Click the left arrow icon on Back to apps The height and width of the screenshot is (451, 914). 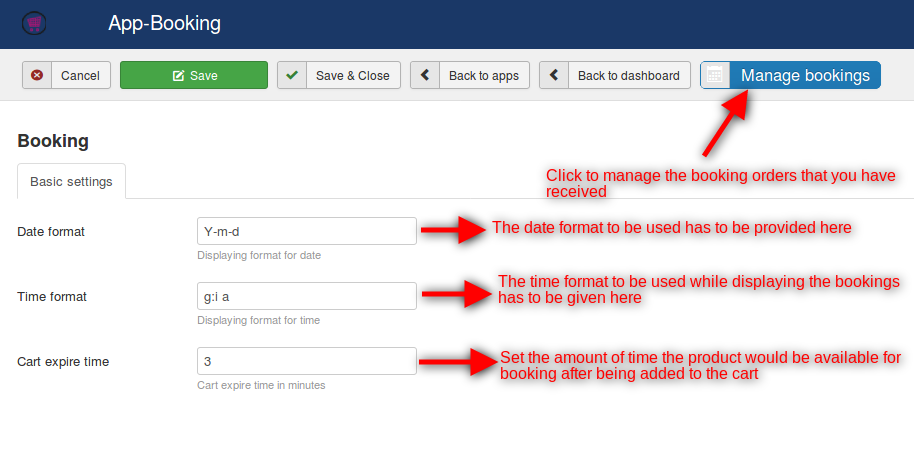[x=425, y=76]
